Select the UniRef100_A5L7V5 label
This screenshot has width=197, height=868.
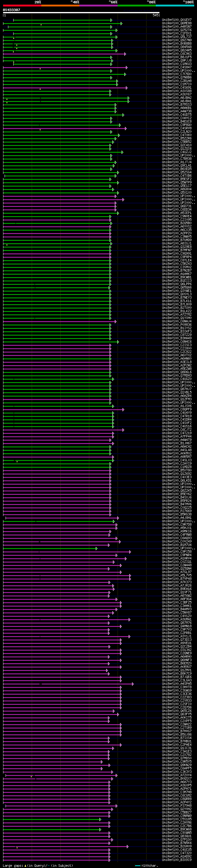tap(176, 575)
